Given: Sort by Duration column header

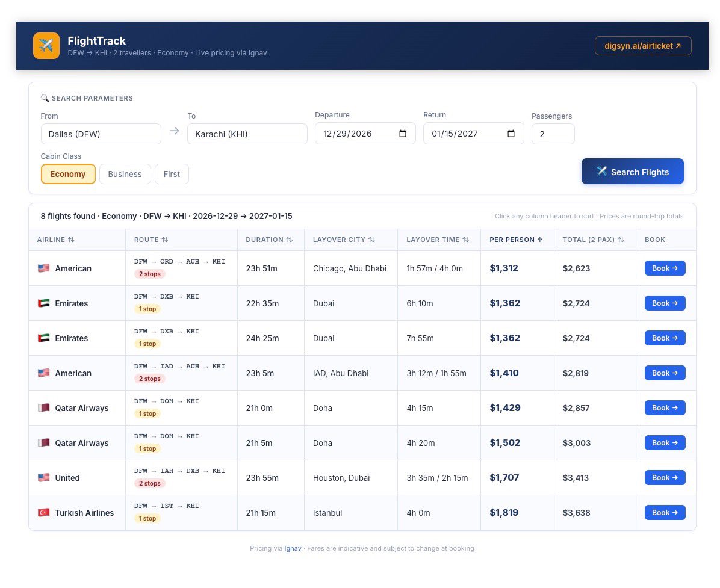Looking at the screenshot, I should coord(269,240).
